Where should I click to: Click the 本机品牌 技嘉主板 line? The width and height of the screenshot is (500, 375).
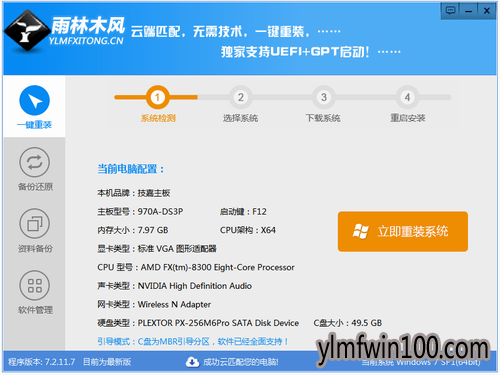134,193
